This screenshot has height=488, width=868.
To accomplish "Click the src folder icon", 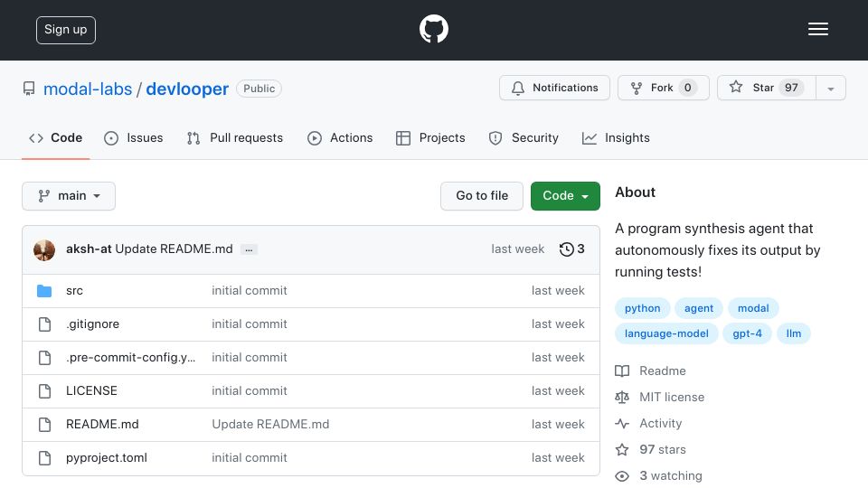I will pyautogui.click(x=44, y=291).
